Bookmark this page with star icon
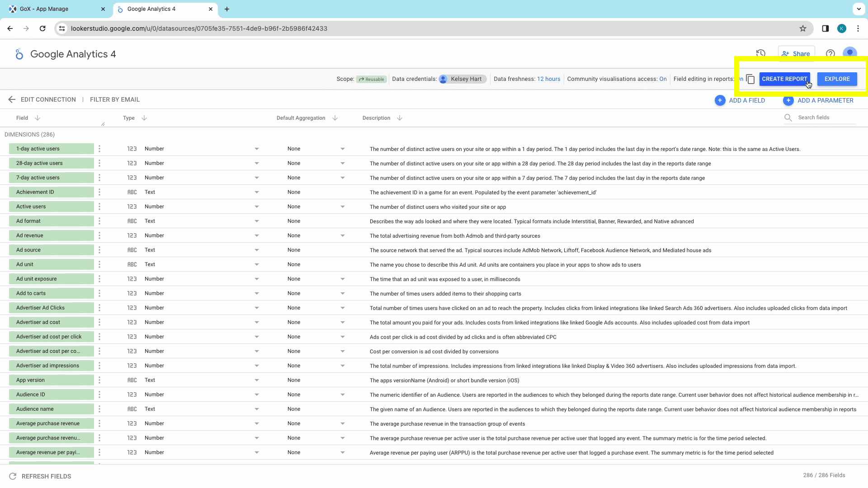Image resolution: width=868 pixels, height=488 pixels. click(803, 28)
